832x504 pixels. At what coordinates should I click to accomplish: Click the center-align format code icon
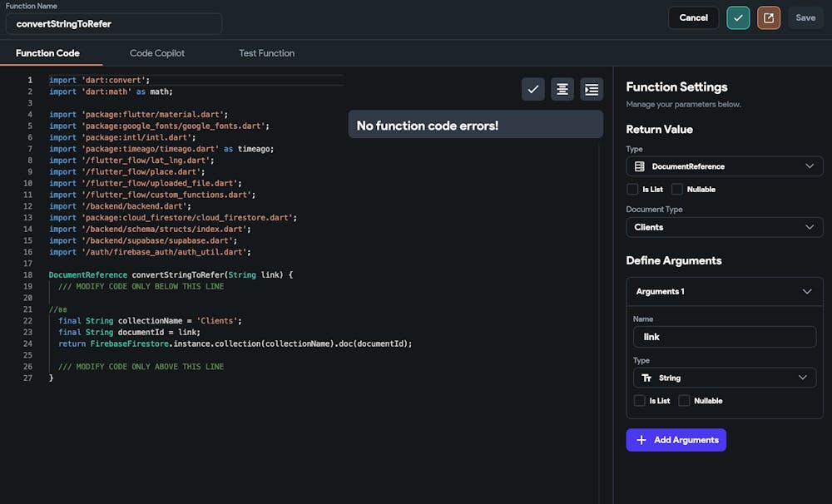[x=562, y=89]
